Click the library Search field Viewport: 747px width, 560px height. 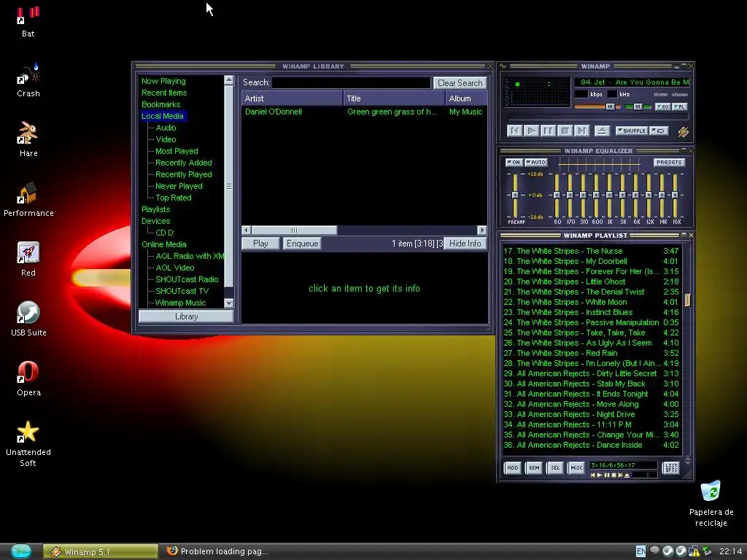[x=351, y=82]
